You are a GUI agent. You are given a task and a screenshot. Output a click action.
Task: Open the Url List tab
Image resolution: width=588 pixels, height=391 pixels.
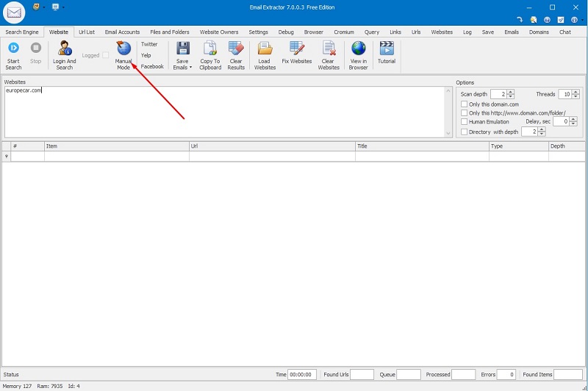tap(87, 32)
